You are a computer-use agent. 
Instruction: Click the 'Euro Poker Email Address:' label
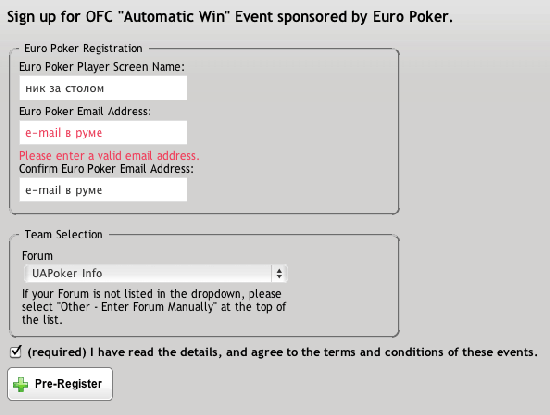[85, 111]
